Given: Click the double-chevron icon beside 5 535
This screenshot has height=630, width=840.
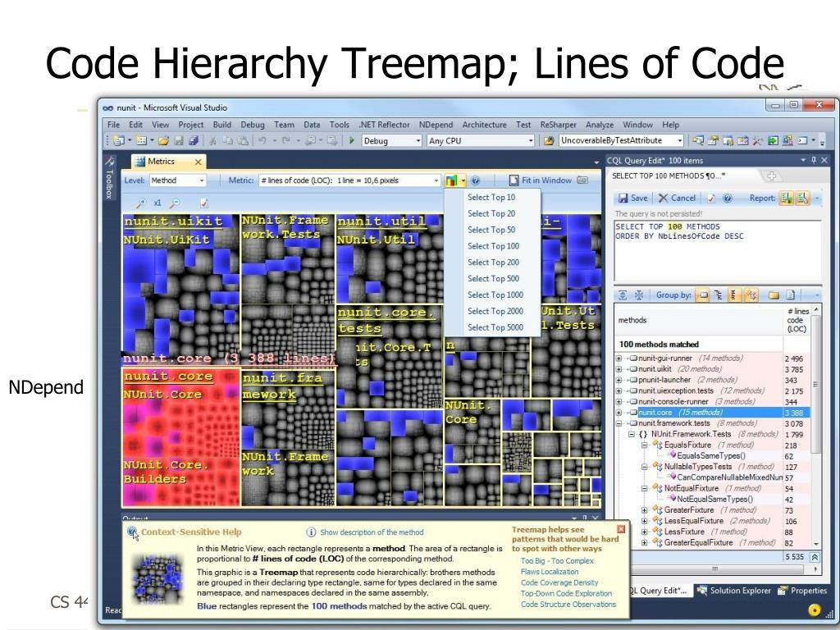Looking at the screenshot, I should (x=815, y=557).
